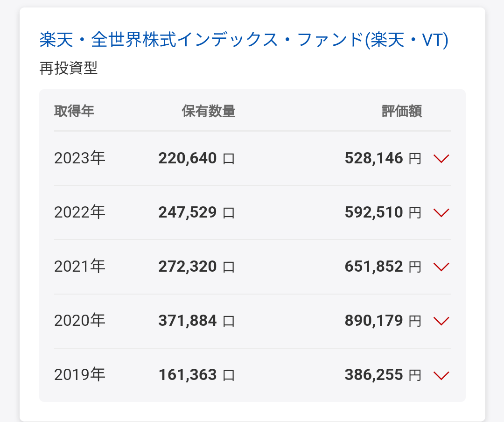Expand the 2021年 row chevron
Image resolution: width=504 pixels, height=422 pixels.
click(441, 267)
